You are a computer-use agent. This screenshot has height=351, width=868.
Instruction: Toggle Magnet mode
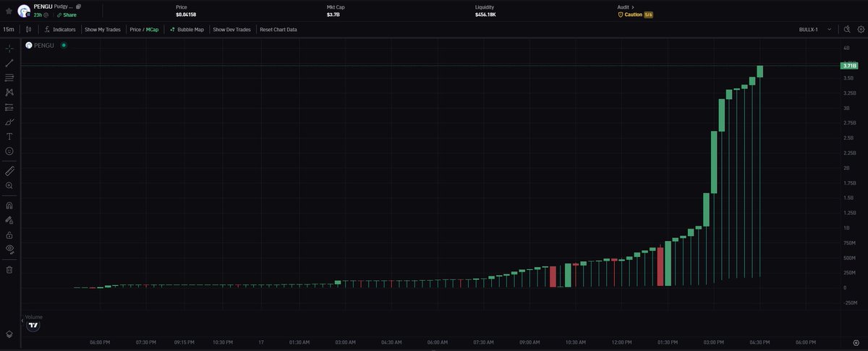(x=9, y=206)
